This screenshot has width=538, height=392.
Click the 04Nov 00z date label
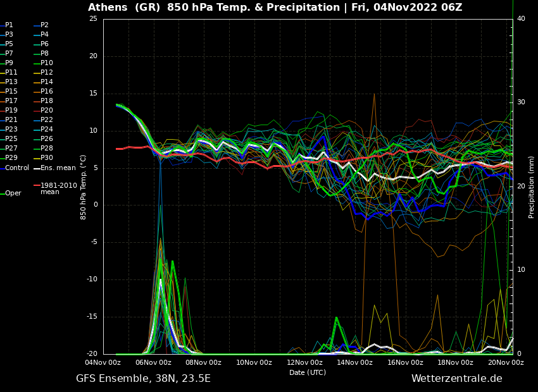click(x=104, y=362)
